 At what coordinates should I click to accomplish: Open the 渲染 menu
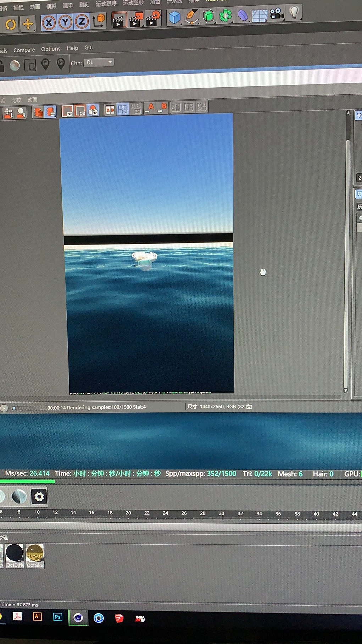pyautogui.click(x=68, y=5)
